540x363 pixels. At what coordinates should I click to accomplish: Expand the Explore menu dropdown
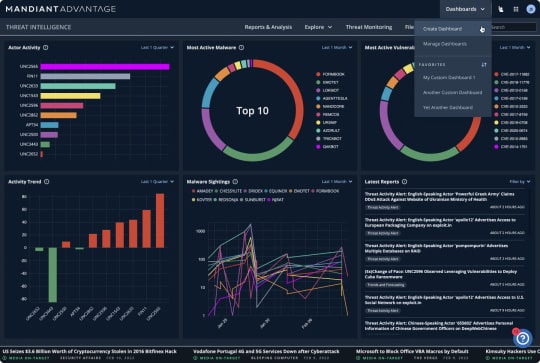coord(318,27)
